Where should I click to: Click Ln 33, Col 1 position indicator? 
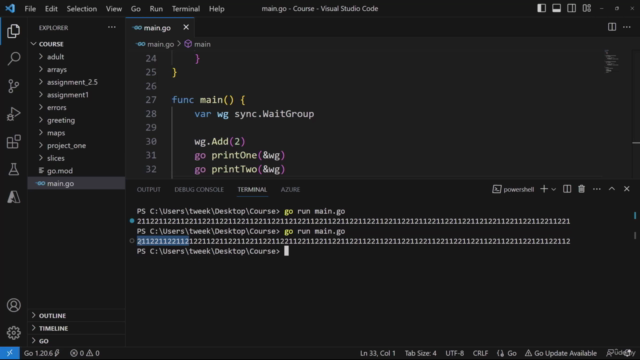coord(378,353)
